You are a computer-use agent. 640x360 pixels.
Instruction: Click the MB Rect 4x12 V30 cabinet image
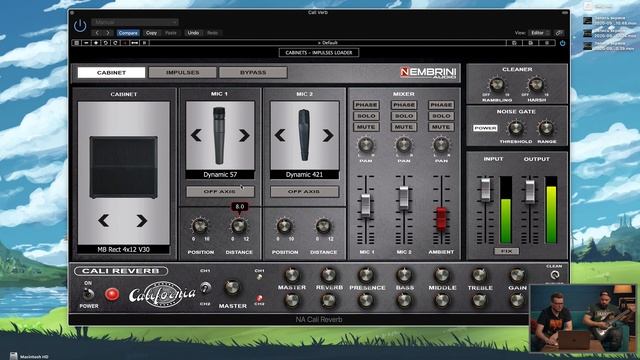click(x=124, y=167)
